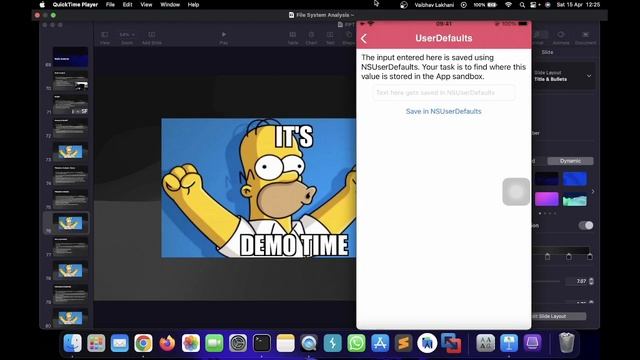640x360 pixels.
Task: Open the Window menu
Action: click(170, 5)
